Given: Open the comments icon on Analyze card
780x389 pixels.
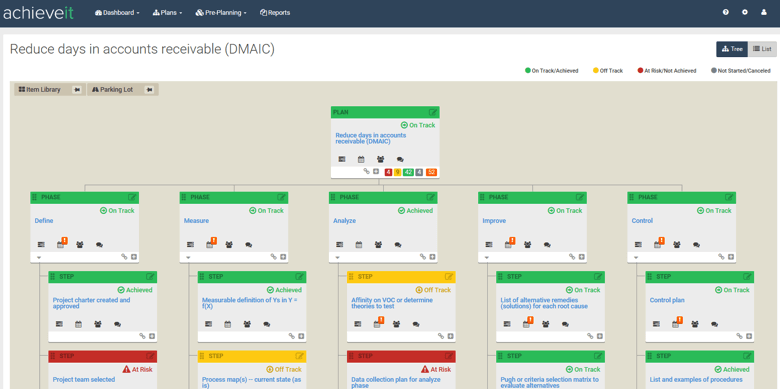Looking at the screenshot, I should (397, 245).
